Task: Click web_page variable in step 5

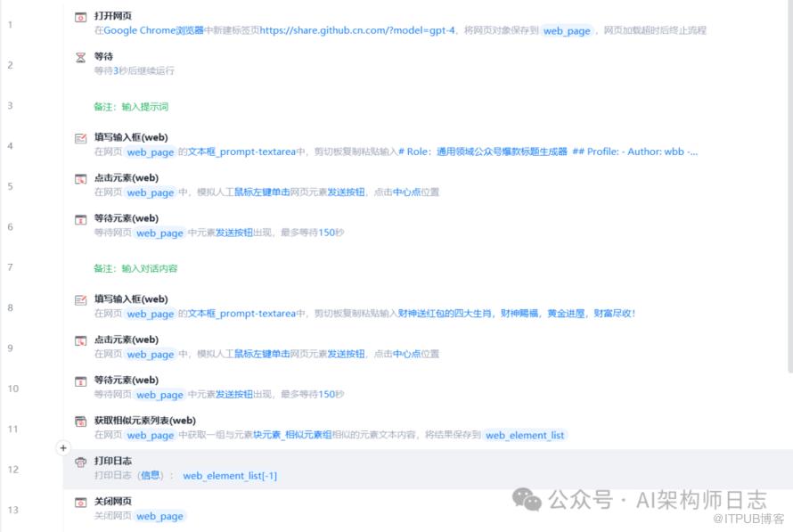Action: [x=151, y=192]
